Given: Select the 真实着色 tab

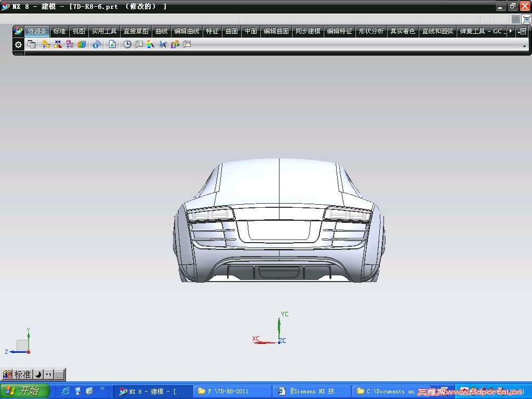Looking at the screenshot, I should (x=403, y=31).
